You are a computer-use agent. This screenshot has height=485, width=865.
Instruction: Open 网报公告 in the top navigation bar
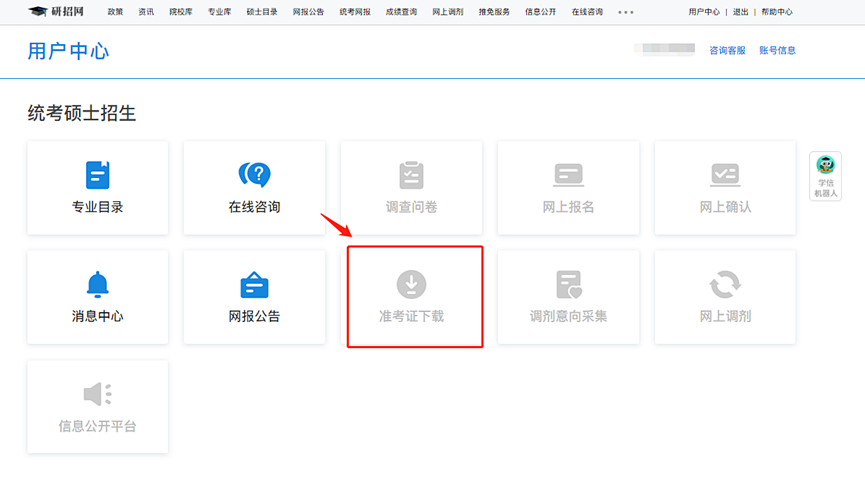point(308,12)
